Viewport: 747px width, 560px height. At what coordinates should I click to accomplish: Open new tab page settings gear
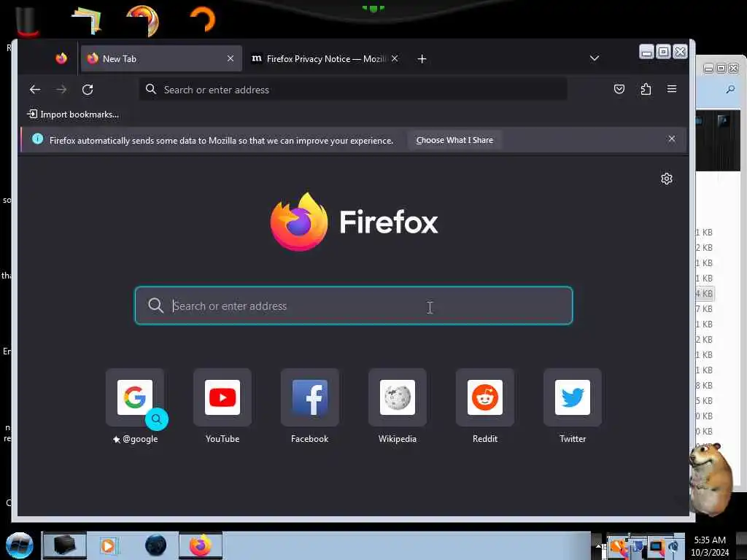coord(667,179)
